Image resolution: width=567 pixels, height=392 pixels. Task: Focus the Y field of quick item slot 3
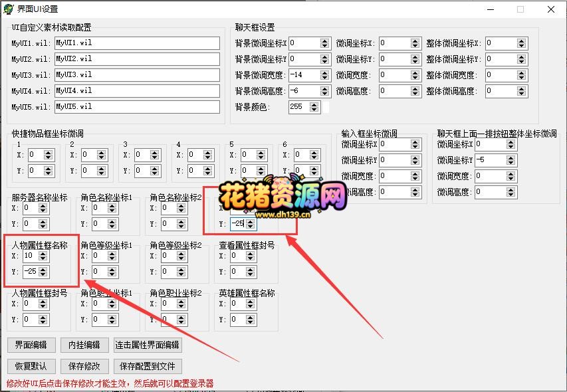(x=142, y=171)
